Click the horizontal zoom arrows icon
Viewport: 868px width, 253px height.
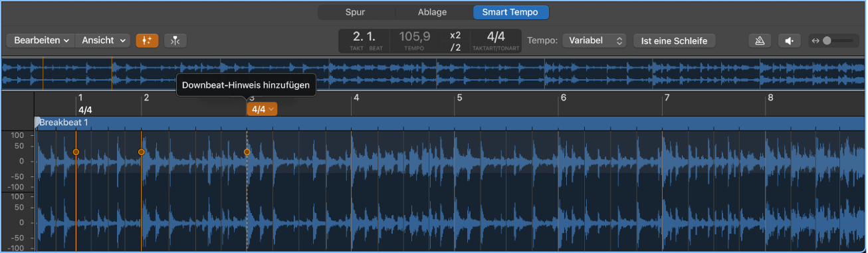815,41
